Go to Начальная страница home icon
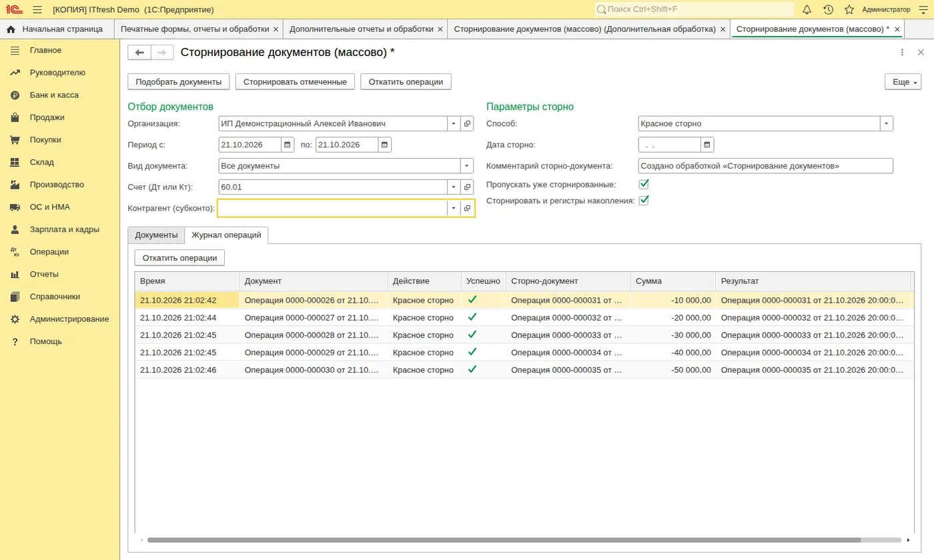Screen dimensions: 934x560 pyautogui.click(x=11, y=29)
